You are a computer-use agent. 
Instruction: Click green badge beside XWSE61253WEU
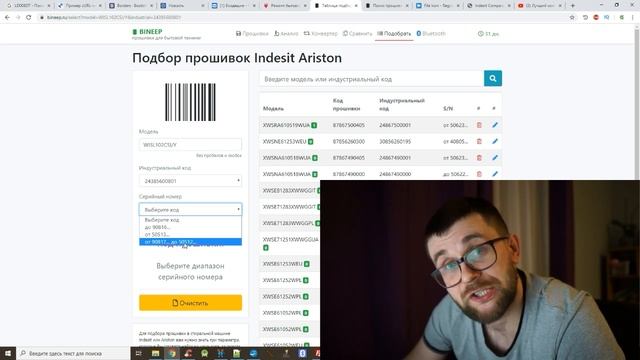pos(307,264)
